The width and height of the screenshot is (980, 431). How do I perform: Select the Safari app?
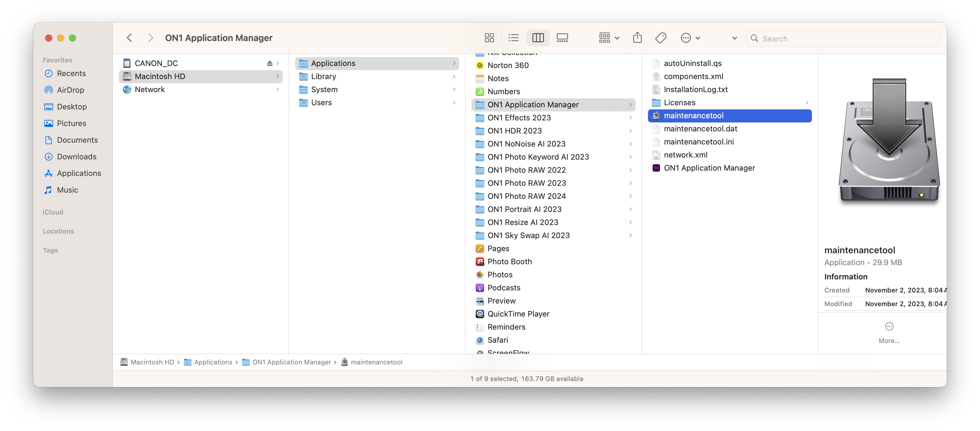pos(554,340)
